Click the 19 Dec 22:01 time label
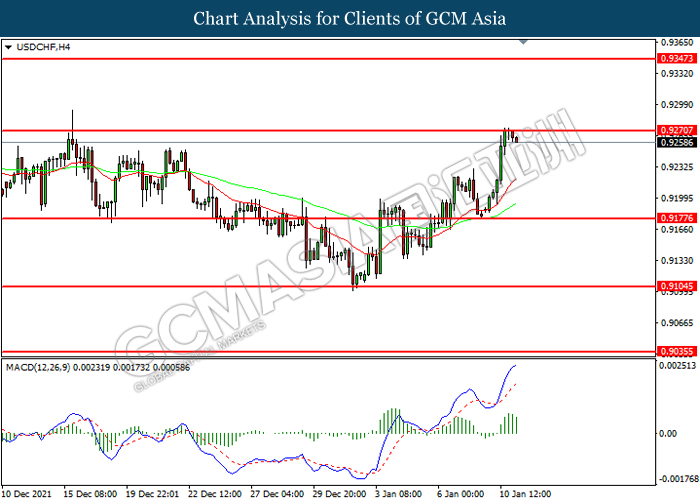 [x=152, y=494]
